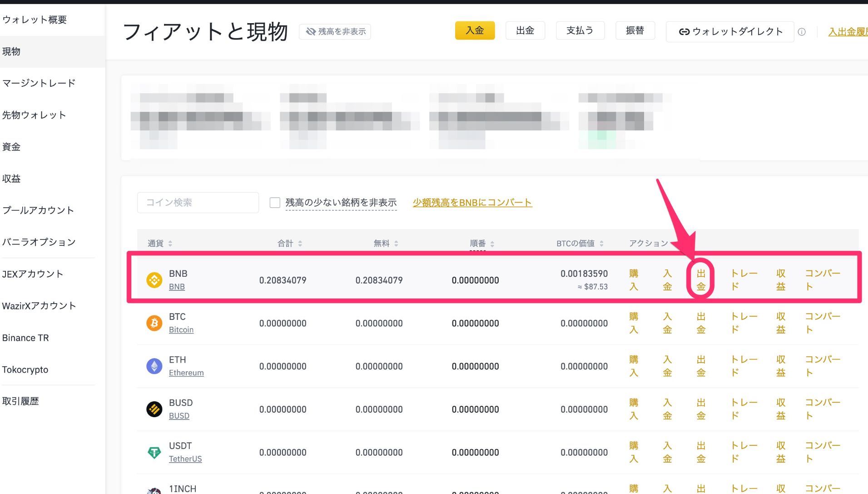Open WazirXアカウント in sidebar
The image size is (868, 494).
click(x=39, y=306)
